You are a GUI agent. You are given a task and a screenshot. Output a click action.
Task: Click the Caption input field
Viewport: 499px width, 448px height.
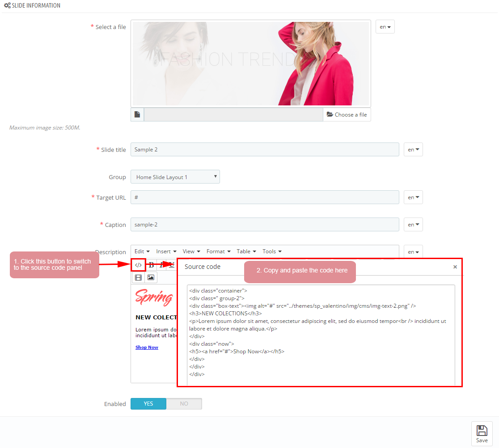click(x=265, y=225)
